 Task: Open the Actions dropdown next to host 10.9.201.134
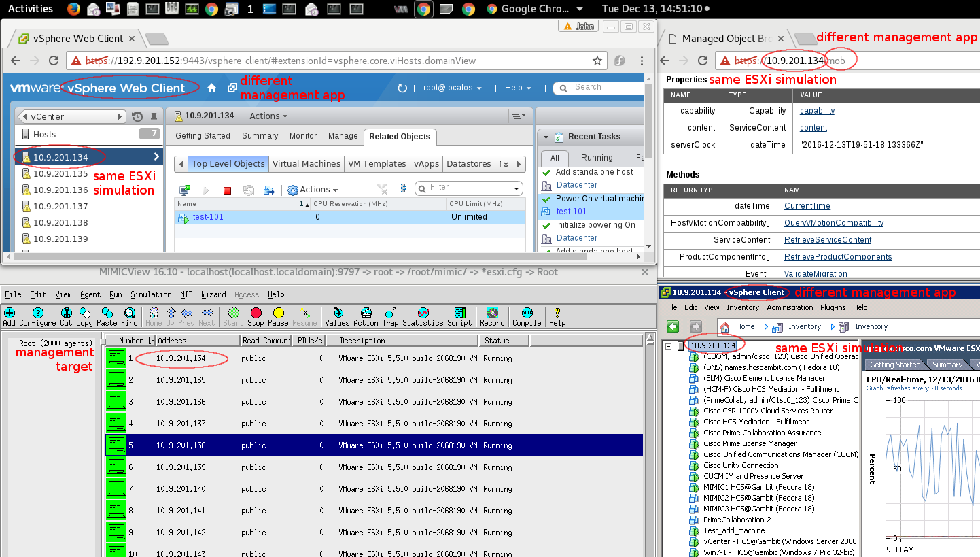click(x=268, y=116)
